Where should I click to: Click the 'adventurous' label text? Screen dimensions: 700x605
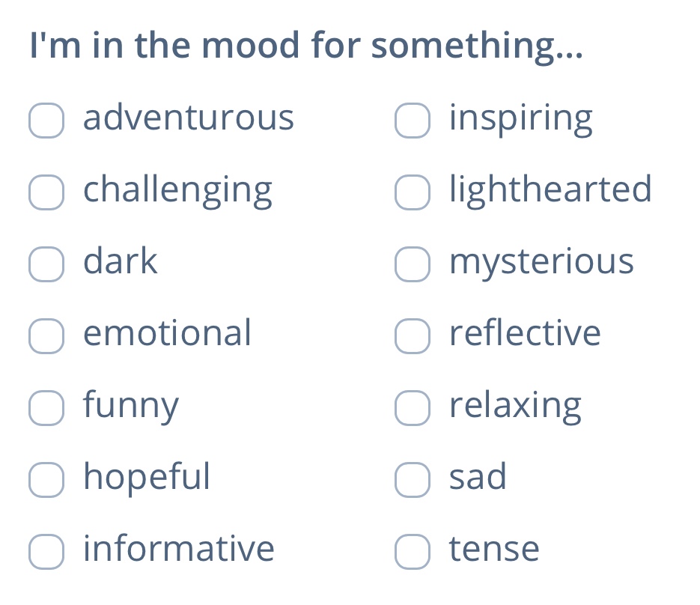(189, 118)
